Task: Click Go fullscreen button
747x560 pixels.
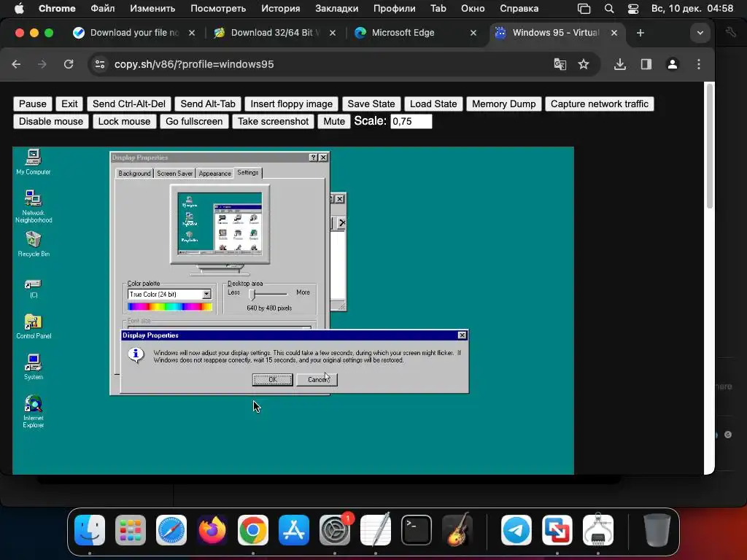Action: (x=194, y=122)
